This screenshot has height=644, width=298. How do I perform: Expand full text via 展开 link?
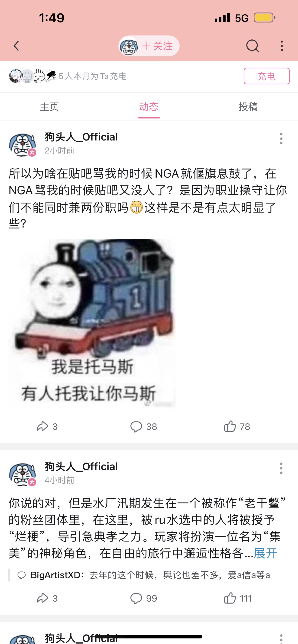(x=265, y=553)
